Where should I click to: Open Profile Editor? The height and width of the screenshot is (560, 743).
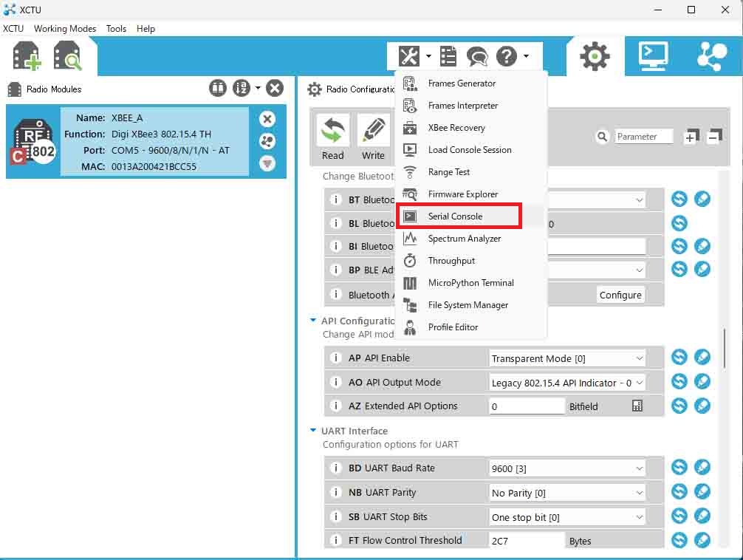click(470, 327)
